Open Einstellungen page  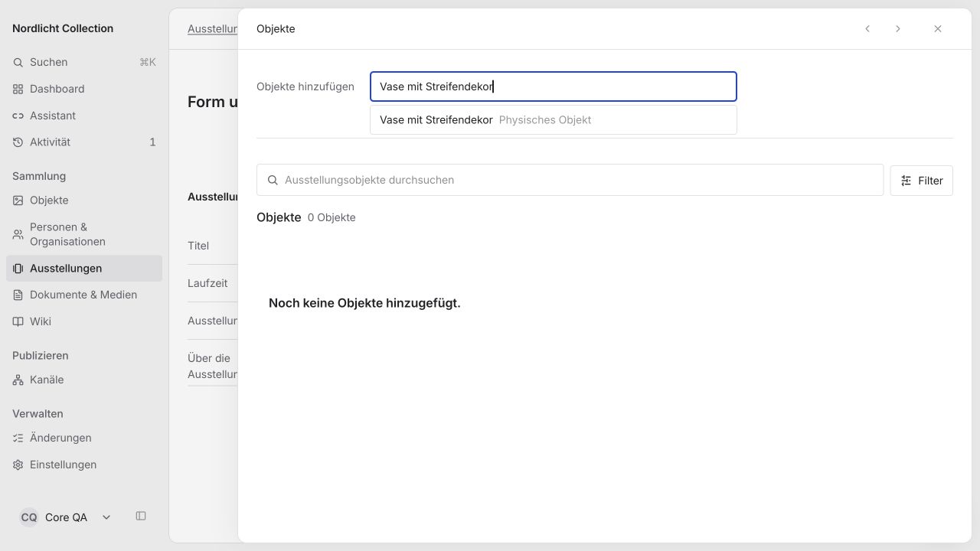tap(84, 465)
